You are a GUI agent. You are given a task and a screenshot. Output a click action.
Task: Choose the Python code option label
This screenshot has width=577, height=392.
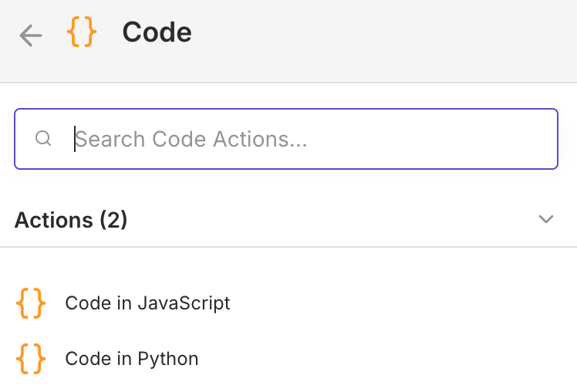click(x=132, y=359)
